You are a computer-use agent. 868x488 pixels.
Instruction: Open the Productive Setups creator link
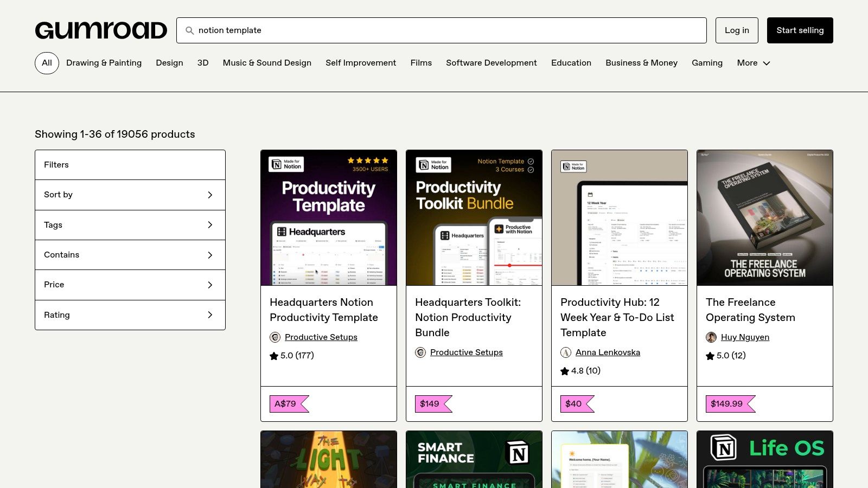[x=321, y=337]
